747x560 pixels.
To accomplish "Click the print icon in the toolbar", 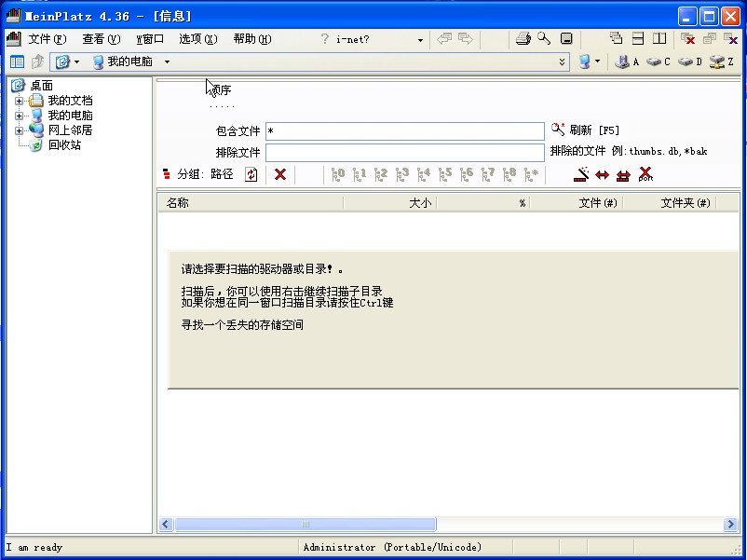I will (523, 38).
